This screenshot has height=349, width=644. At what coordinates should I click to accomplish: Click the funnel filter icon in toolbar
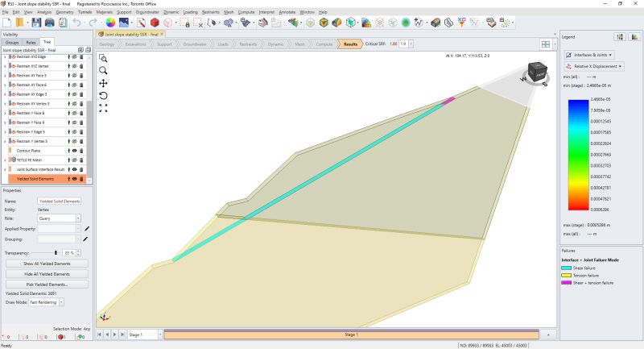[x=461, y=23]
